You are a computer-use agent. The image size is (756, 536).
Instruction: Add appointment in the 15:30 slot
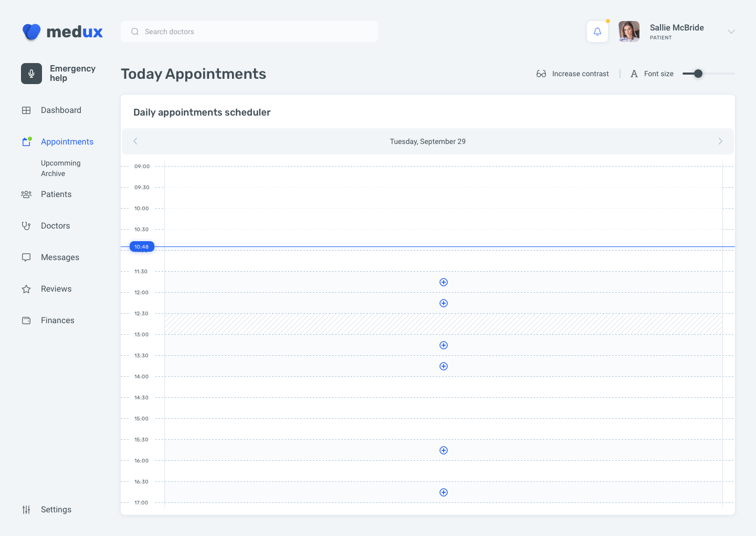[x=444, y=450]
